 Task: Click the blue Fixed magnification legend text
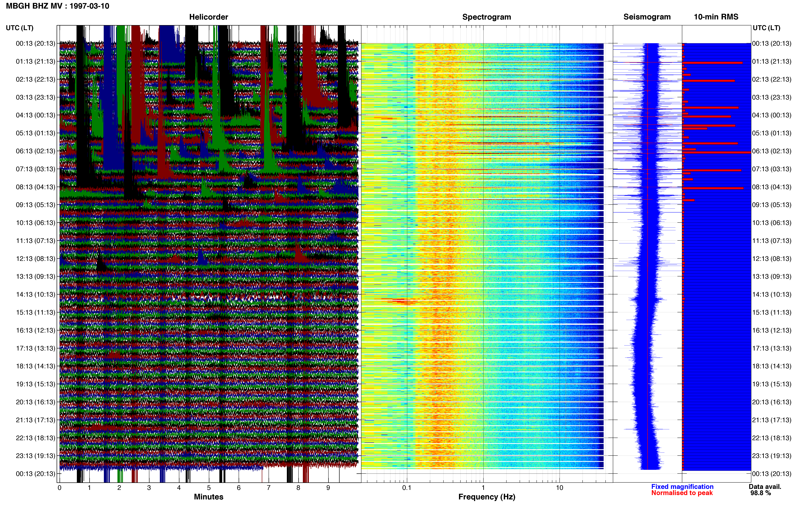(x=682, y=486)
